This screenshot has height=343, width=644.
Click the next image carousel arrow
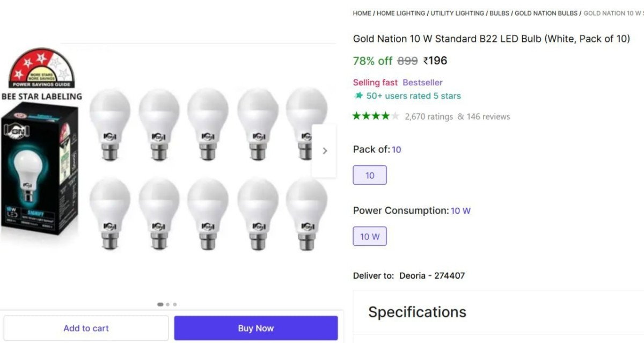pos(325,151)
